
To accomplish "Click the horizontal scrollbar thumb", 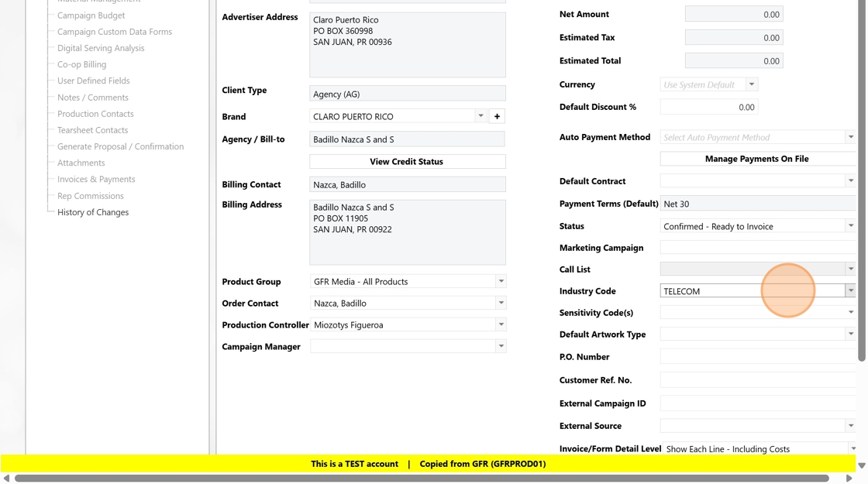I will tap(422, 478).
